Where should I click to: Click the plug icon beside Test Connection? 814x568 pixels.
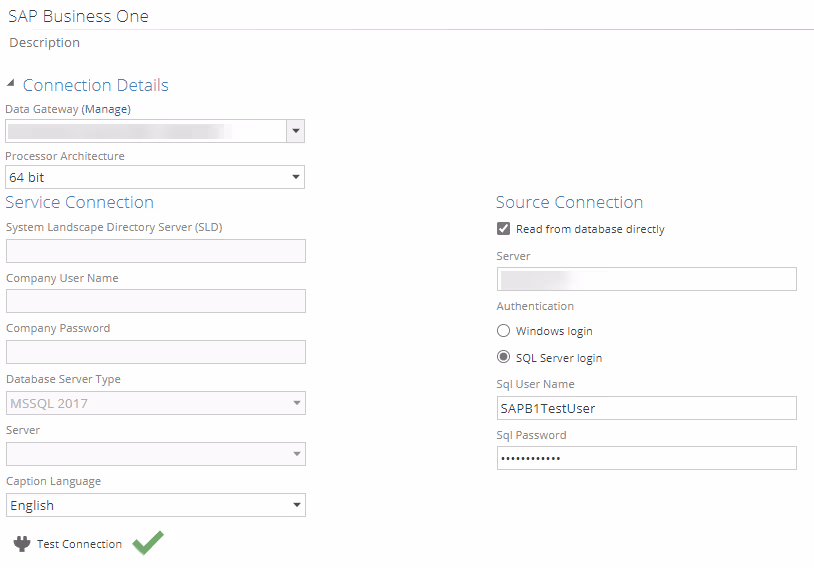click(x=21, y=544)
